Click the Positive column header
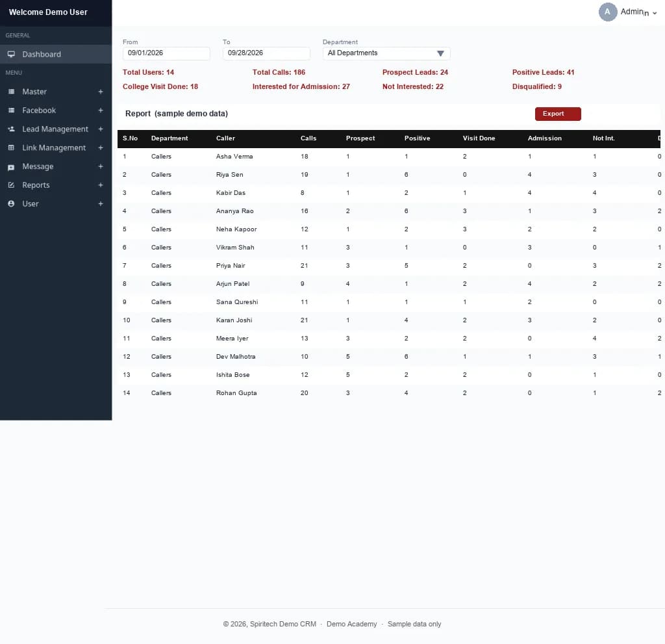 [x=417, y=138]
